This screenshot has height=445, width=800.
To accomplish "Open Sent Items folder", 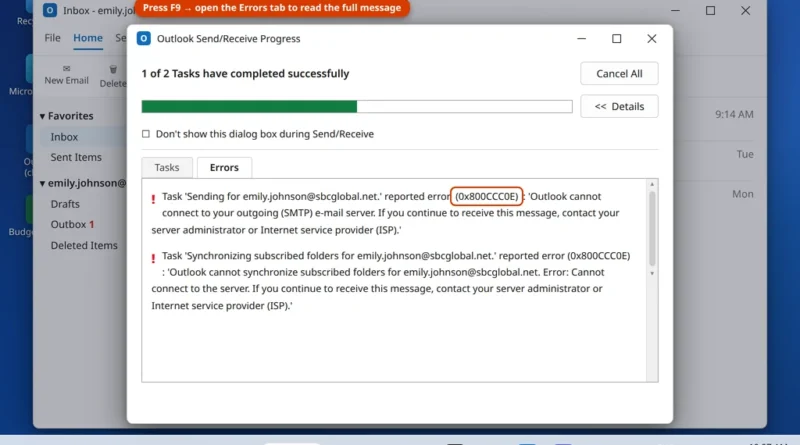I will [x=76, y=157].
